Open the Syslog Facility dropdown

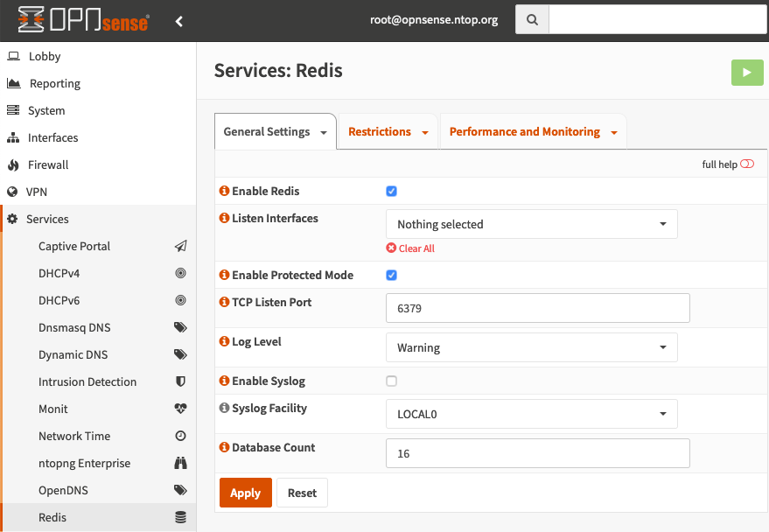532,415
